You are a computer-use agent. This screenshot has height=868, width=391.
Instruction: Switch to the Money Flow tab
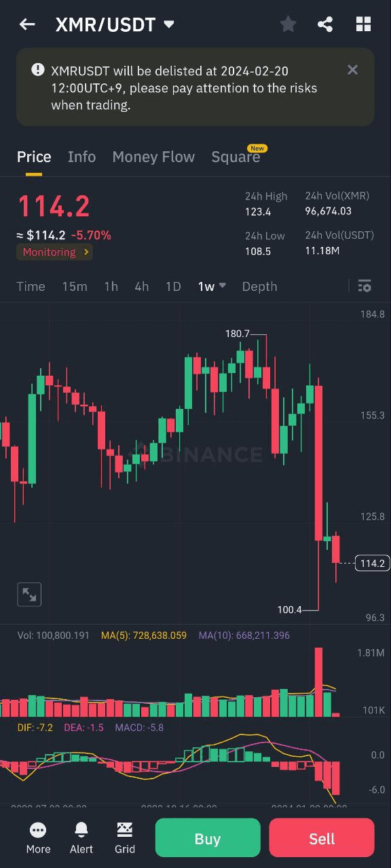(153, 157)
